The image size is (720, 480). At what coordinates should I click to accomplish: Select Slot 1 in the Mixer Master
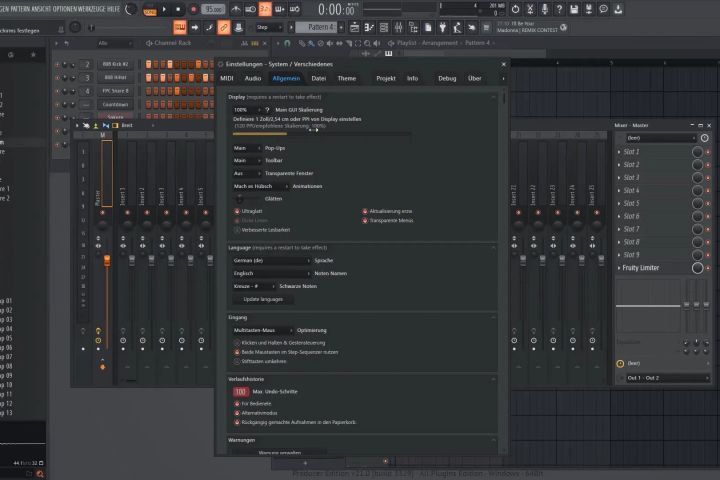click(631, 152)
